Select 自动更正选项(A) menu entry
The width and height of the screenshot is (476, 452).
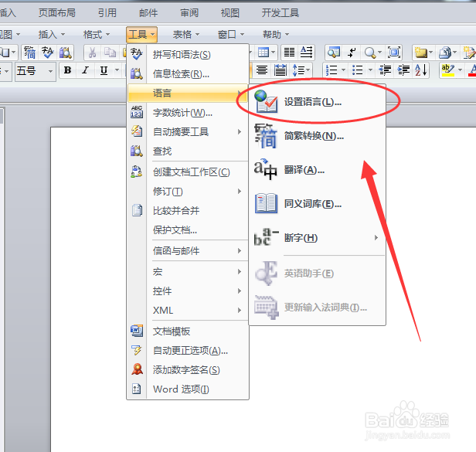(188, 351)
